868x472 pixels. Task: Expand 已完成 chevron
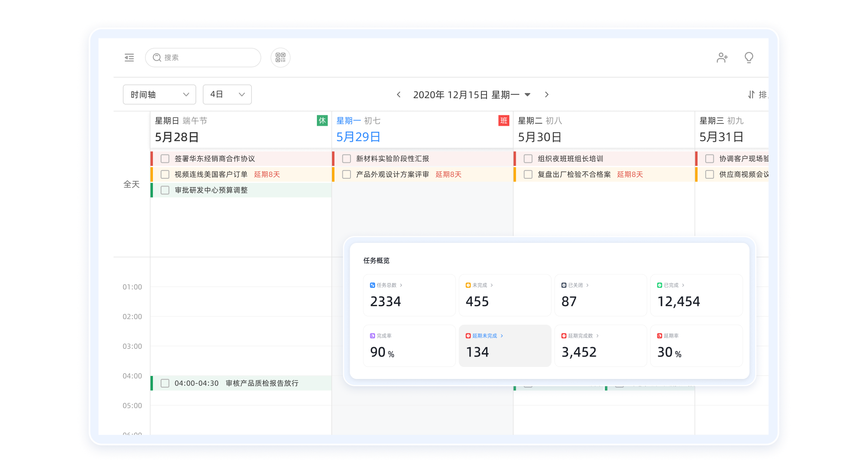coord(683,285)
